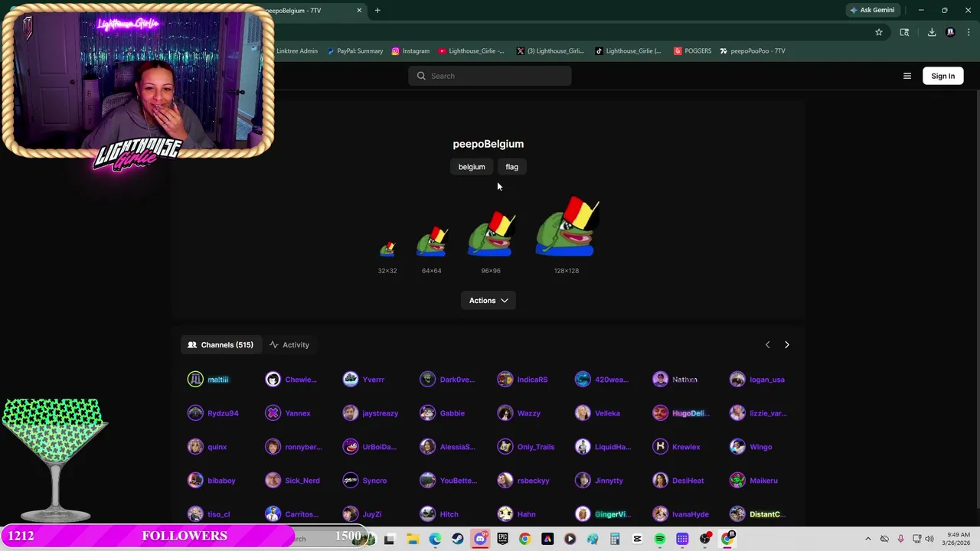Switch to the Channels (515) tab
The height and width of the screenshot is (551, 980).
(220, 345)
